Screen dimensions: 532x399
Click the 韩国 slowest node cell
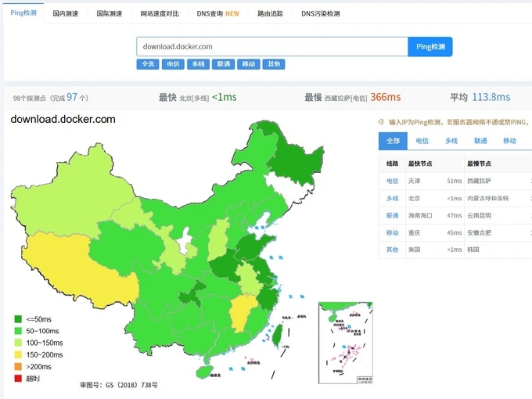pyautogui.click(x=473, y=250)
